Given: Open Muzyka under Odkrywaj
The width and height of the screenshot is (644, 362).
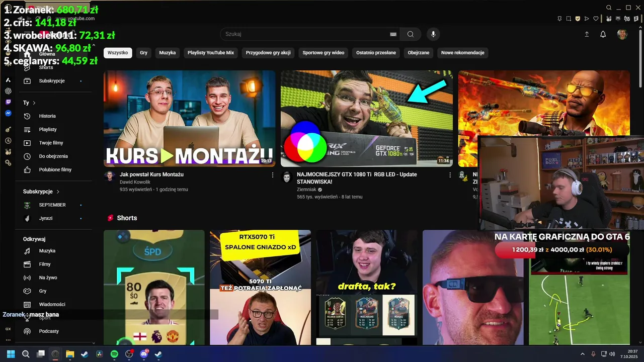Looking at the screenshot, I should [53, 251].
